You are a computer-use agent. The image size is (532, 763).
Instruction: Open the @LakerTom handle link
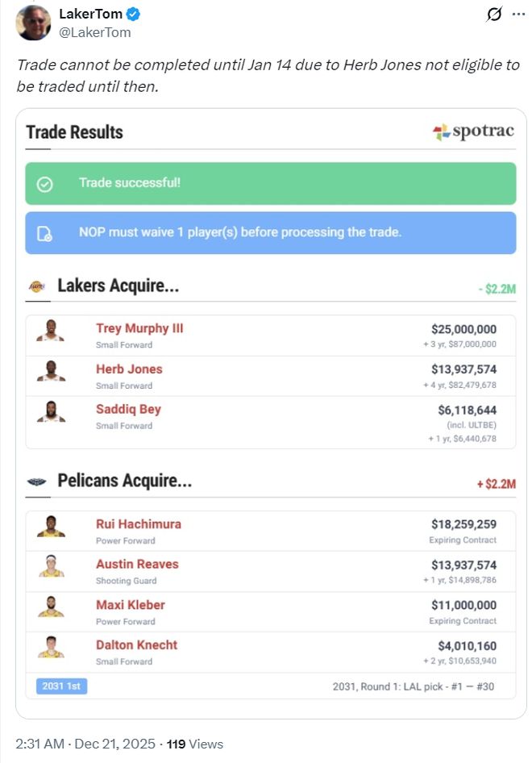click(95, 32)
